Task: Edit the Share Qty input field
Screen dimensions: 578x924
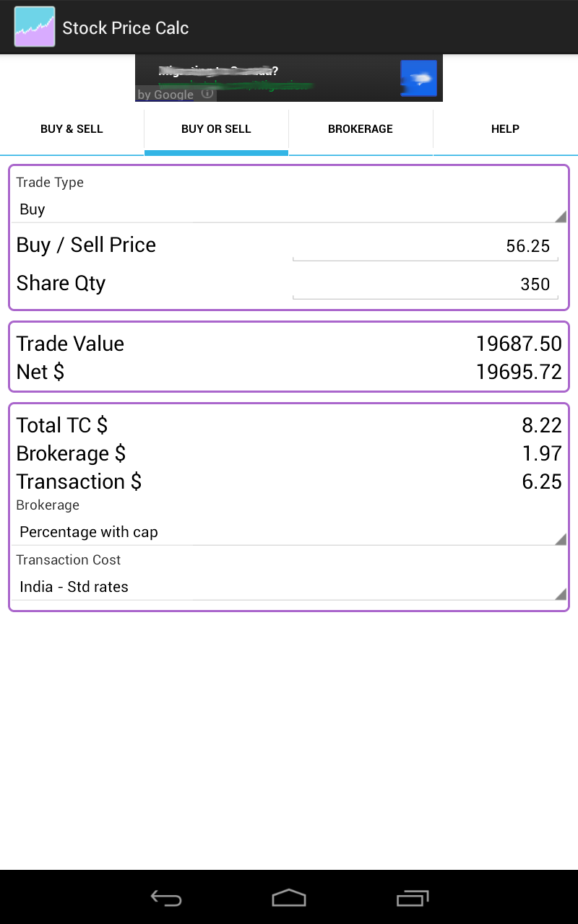Action: (425, 284)
